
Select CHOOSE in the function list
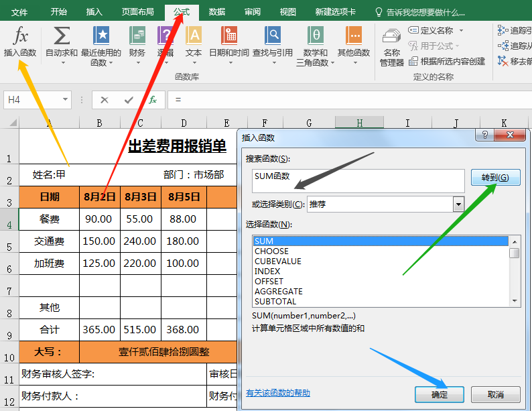381,251
